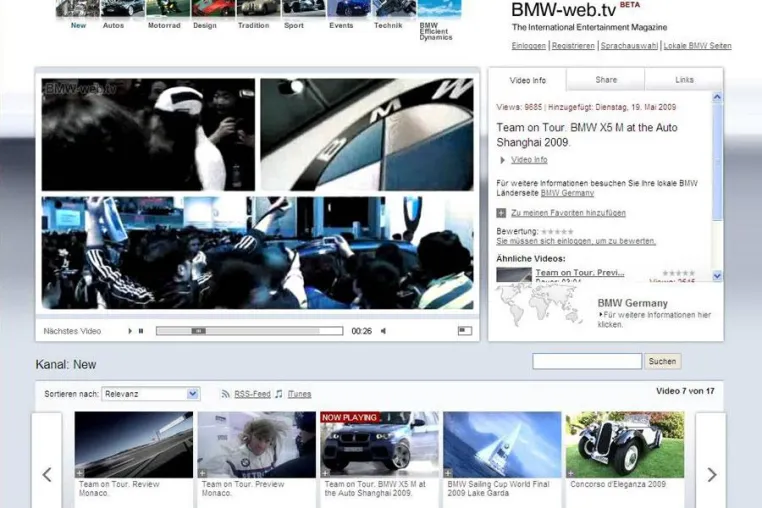Click the 'Kanal: New' heading
762x508 pixels.
[66, 365]
